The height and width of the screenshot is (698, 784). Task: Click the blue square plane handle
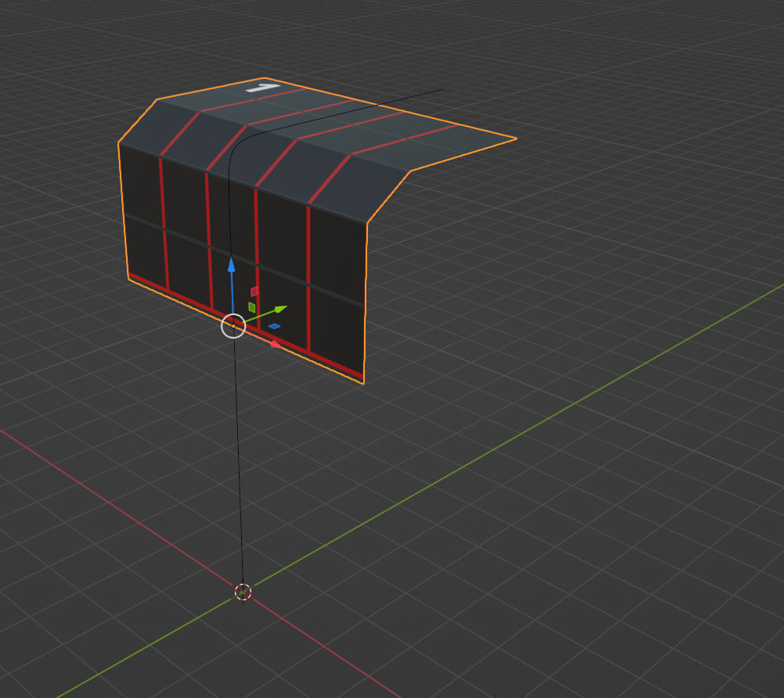click(273, 326)
